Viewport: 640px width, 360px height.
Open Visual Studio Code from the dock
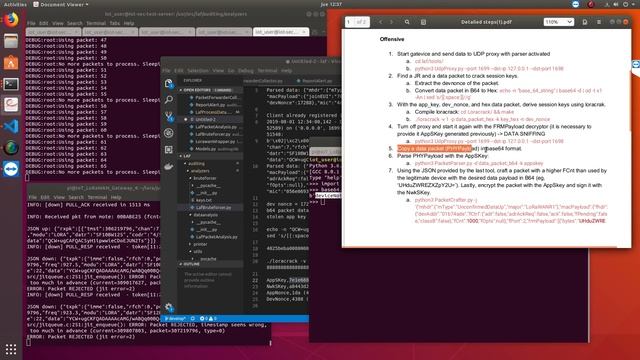tap(11, 126)
